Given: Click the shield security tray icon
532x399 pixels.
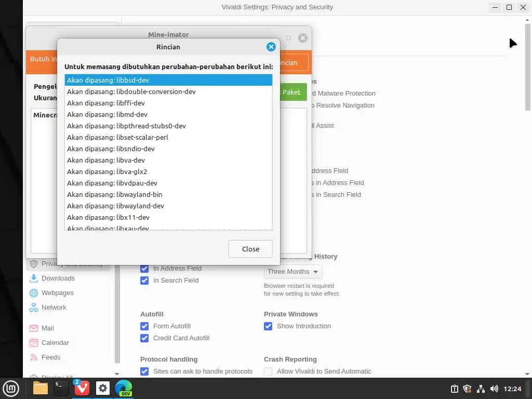Looking at the screenshot, I should coord(467,389).
